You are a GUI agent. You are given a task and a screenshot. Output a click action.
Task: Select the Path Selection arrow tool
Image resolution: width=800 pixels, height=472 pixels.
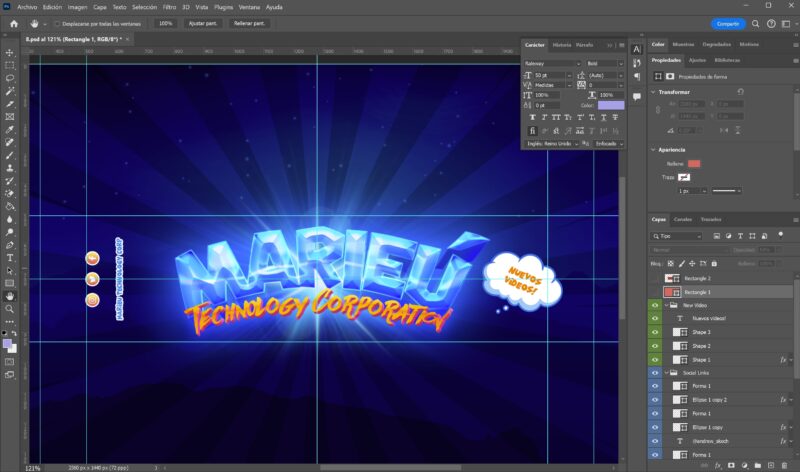click(10, 270)
